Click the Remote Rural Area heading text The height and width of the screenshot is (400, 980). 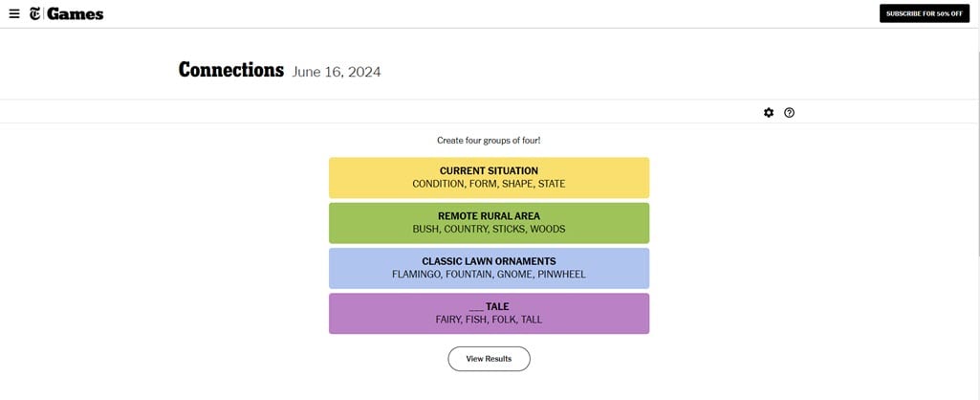click(489, 216)
